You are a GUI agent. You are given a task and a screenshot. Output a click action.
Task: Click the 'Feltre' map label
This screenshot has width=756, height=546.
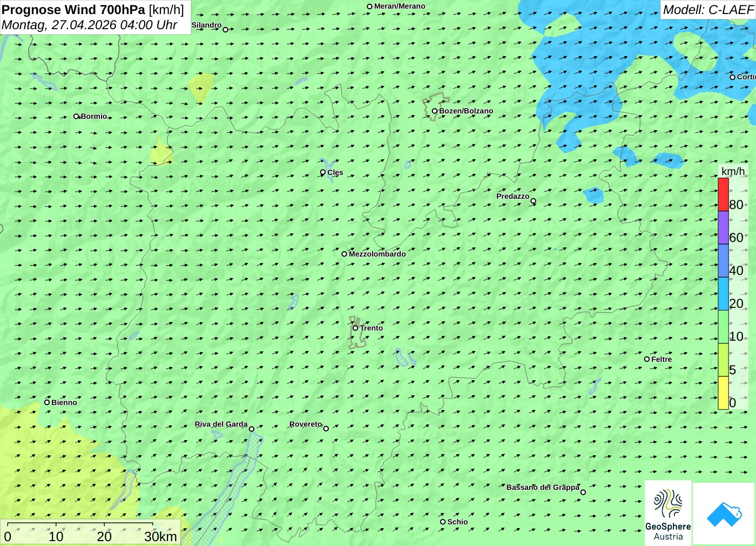(661, 359)
